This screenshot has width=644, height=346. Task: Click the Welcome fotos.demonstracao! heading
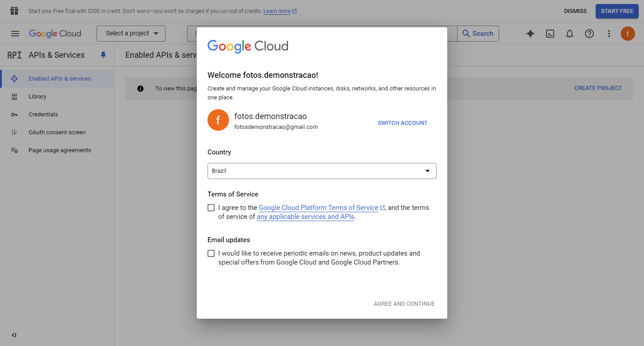tap(263, 75)
